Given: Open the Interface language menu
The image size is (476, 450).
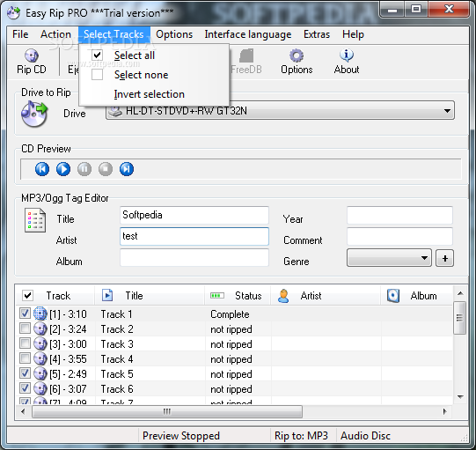Looking at the screenshot, I should pos(248,34).
